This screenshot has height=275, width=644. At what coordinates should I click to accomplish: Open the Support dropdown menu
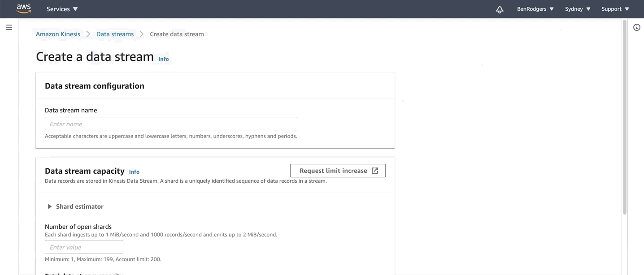coord(615,9)
